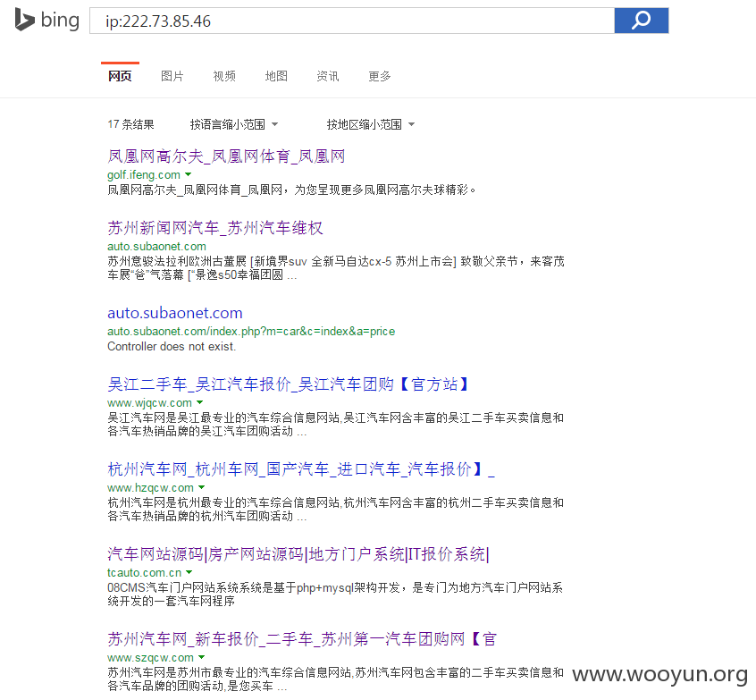The height and width of the screenshot is (700, 756).
Task: Open the 更多 menu
Action: point(380,76)
